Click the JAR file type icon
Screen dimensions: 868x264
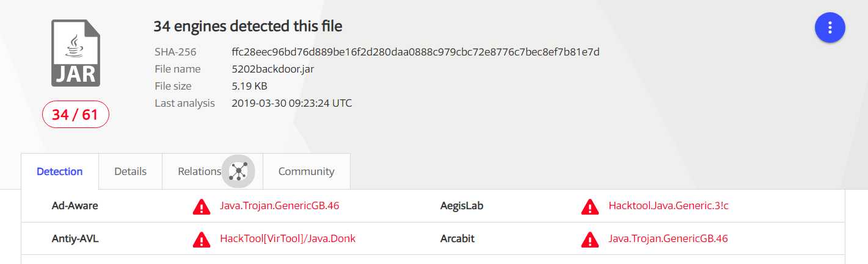point(76,53)
